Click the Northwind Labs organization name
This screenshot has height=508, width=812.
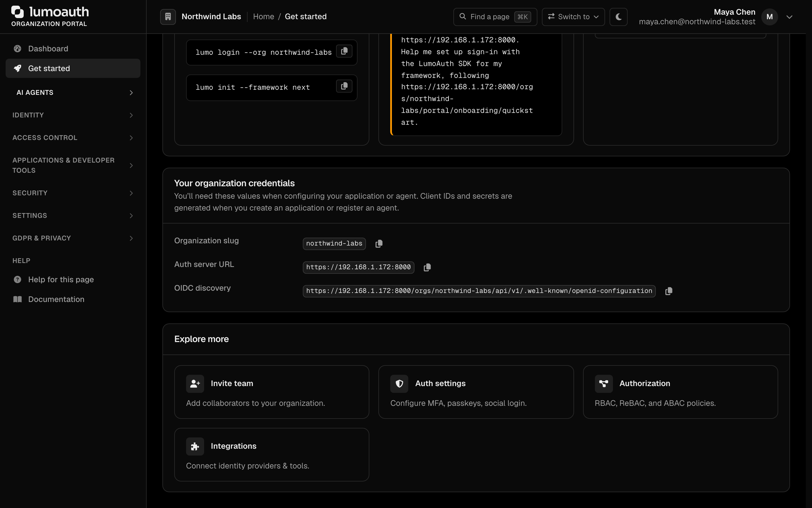tap(211, 16)
